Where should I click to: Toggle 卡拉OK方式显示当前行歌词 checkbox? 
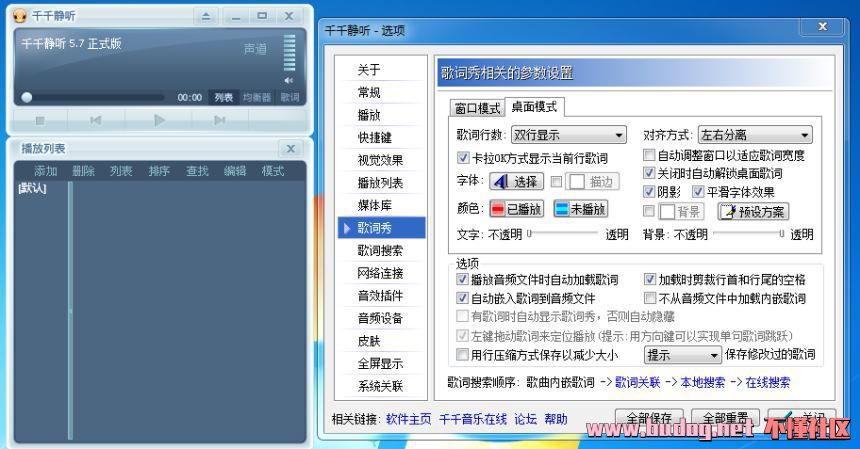tap(463, 158)
